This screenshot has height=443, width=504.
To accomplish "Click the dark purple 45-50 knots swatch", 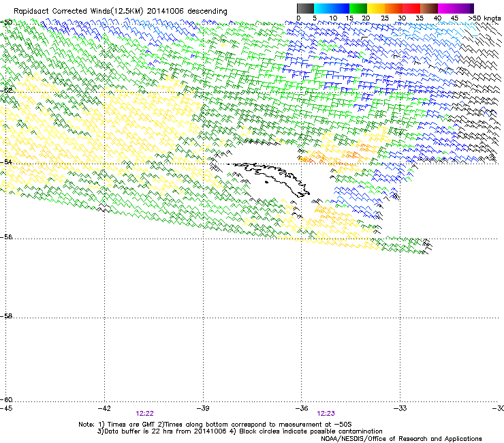I will (464, 8).
